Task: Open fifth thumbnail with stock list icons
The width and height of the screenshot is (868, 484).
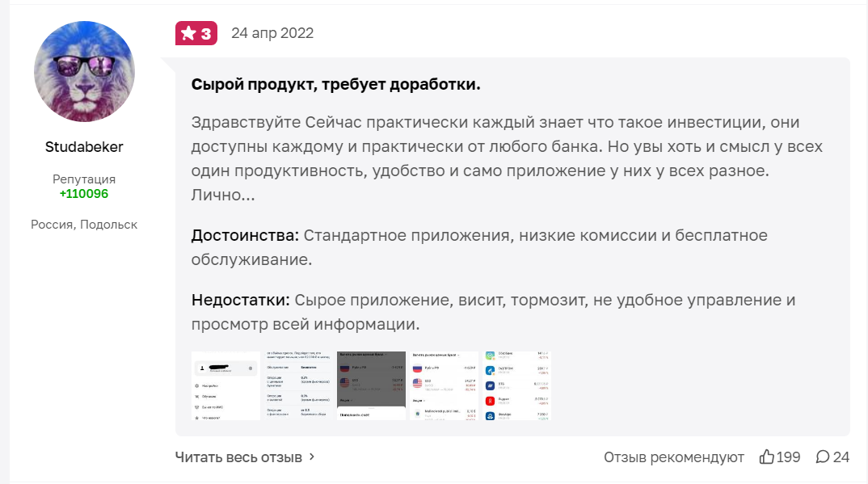Action: pos(516,385)
